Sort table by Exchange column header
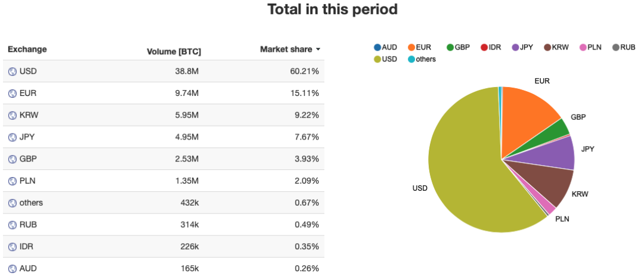 (27, 49)
